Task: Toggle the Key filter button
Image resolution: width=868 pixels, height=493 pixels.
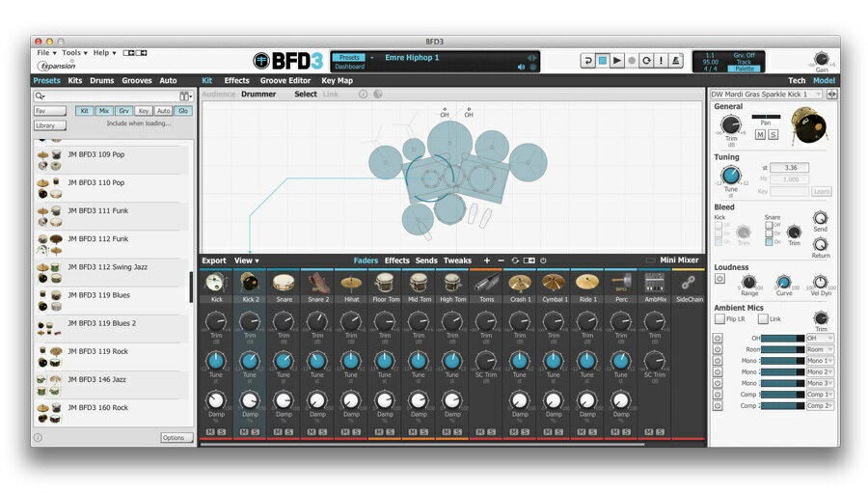Action: pos(144,111)
